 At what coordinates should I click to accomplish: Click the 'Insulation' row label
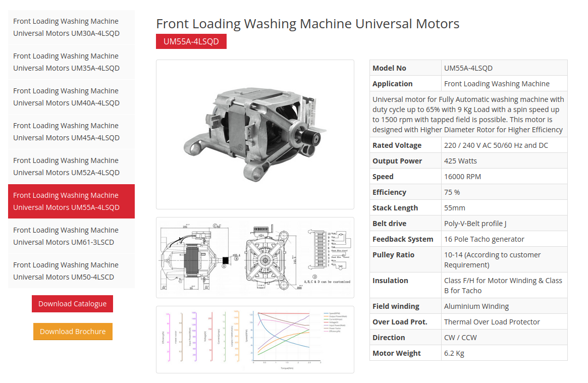point(390,281)
